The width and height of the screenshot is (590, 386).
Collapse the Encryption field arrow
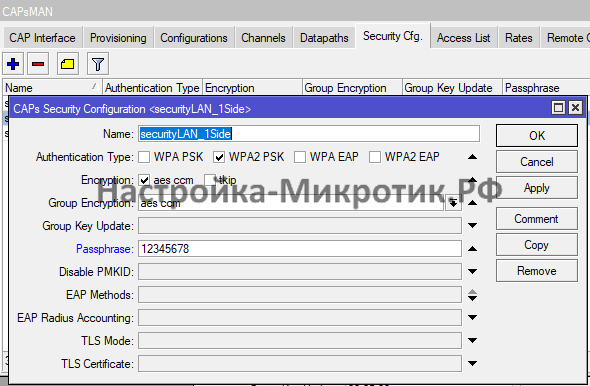coord(472,180)
